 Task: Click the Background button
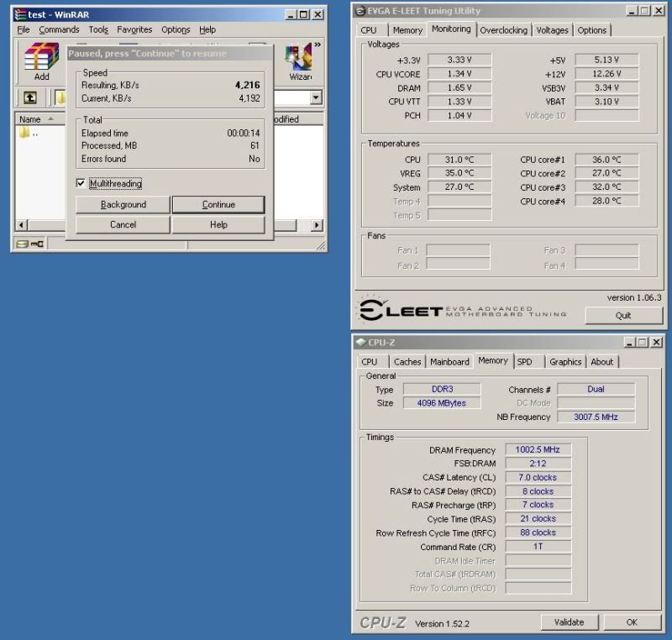click(123, 205)
